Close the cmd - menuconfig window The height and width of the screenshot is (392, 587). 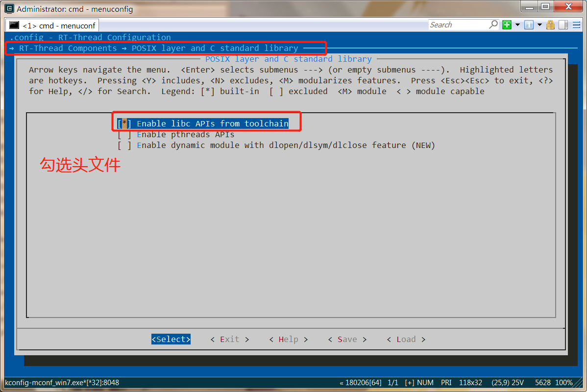tap(568, 6)
